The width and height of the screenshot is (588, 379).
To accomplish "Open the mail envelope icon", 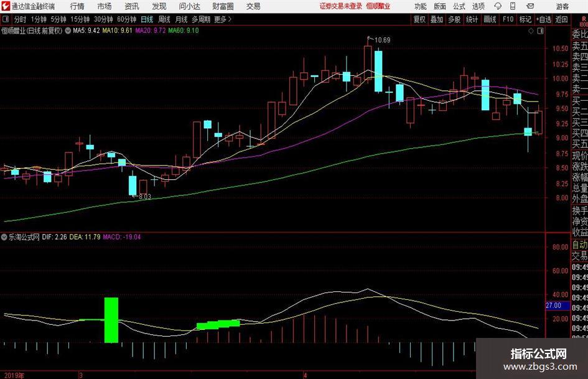I will [x=530, y=6].
